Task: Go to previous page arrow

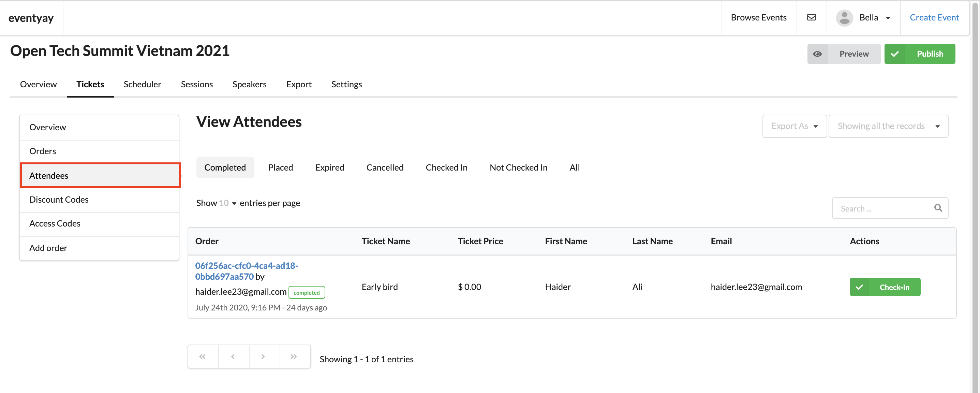Action: pyautogui.click(x=233, y=356)
